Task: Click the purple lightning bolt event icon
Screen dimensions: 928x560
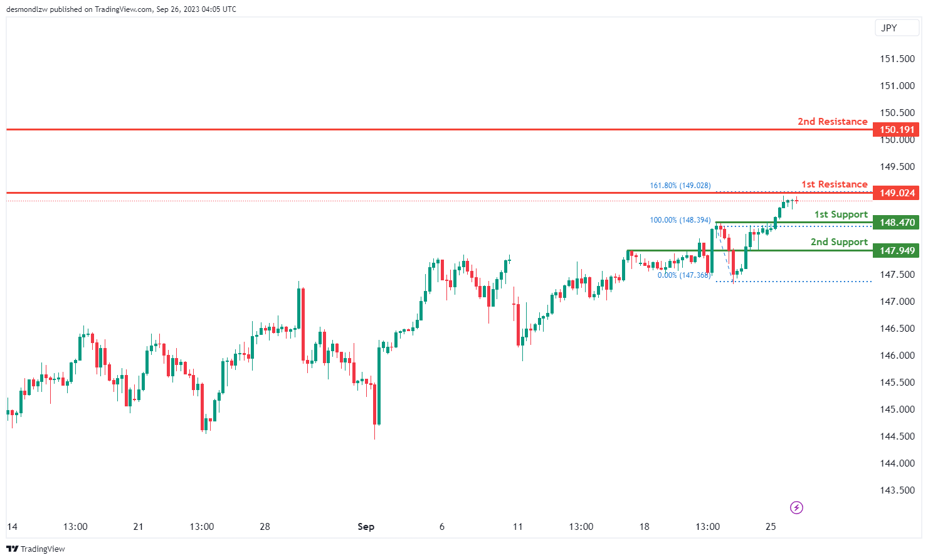Action: 796,507
